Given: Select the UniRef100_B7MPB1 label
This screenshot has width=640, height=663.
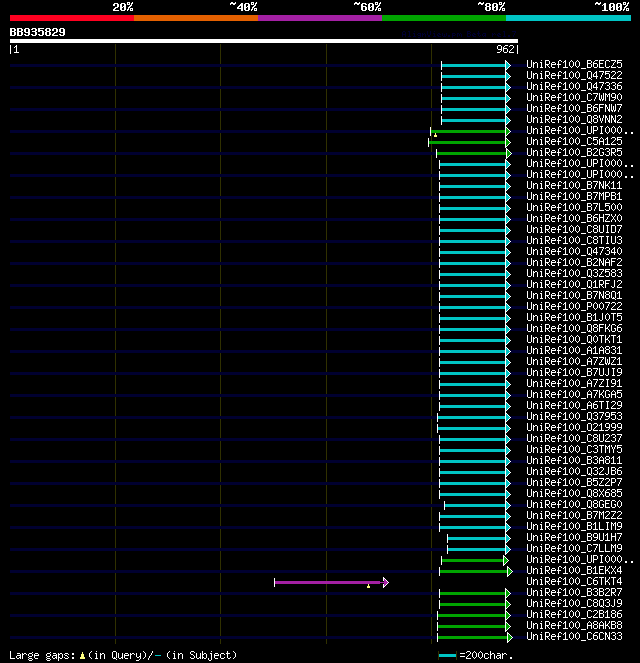Looking at the screenshot, I should (x=574, y=197).
